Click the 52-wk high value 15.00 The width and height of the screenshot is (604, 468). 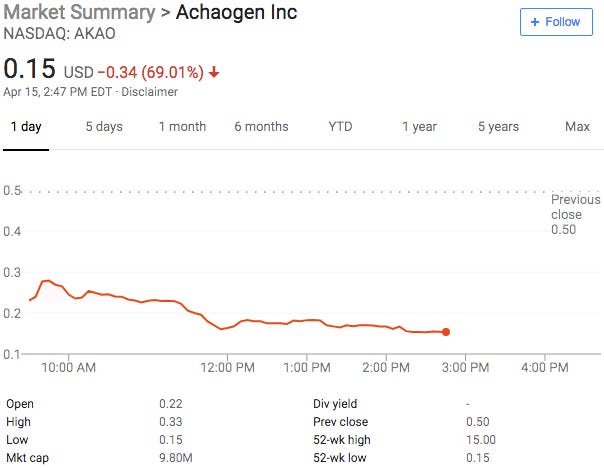tap(480, 440)
